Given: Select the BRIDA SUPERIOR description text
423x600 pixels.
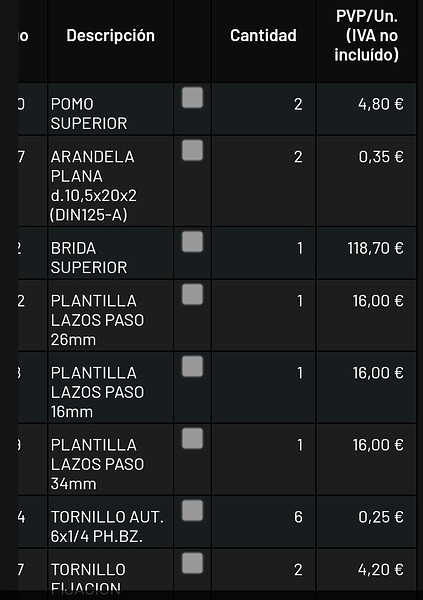Looking at the screenshot, I should 89,258.
